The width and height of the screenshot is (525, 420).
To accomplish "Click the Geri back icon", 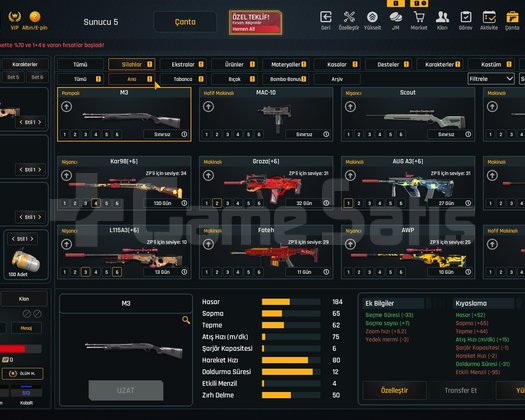I will tap(326, 17).
